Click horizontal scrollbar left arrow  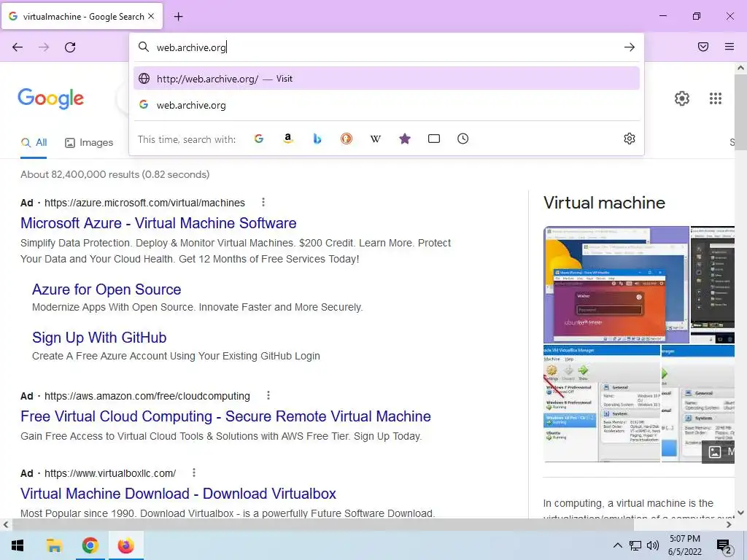pyautogui.click(x=6, y=525)
